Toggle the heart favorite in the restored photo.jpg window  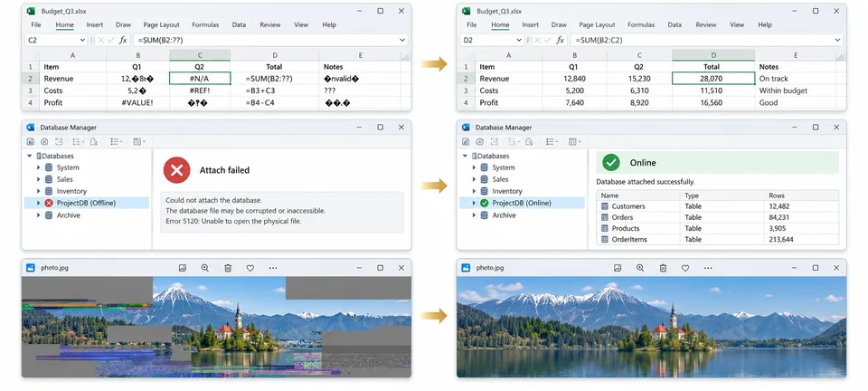[685, 268]
